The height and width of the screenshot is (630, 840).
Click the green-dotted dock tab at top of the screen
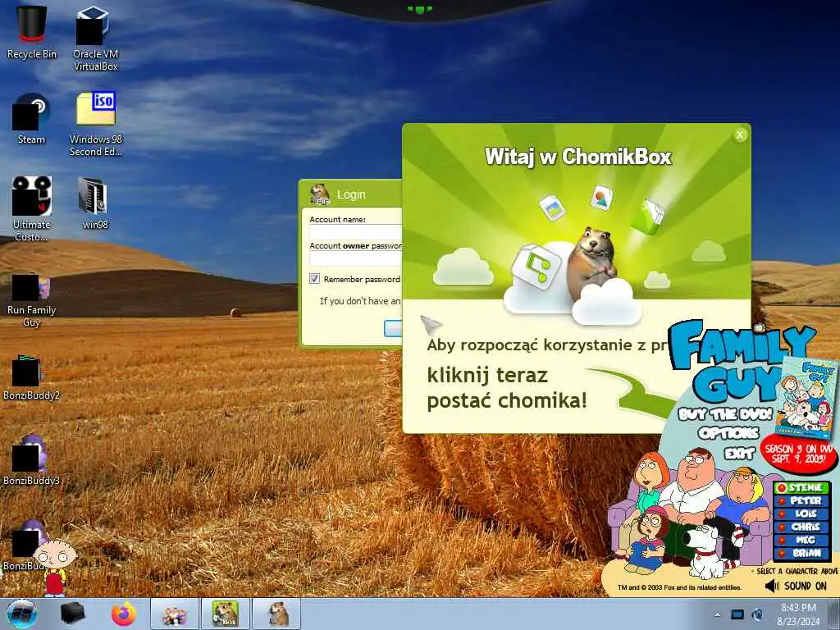click(419, 8)
